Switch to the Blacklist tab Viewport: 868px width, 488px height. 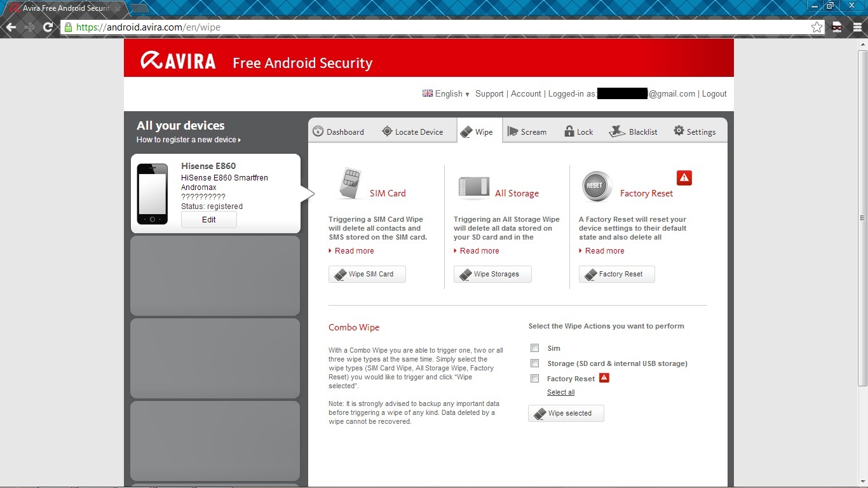[x=634, y=132]
